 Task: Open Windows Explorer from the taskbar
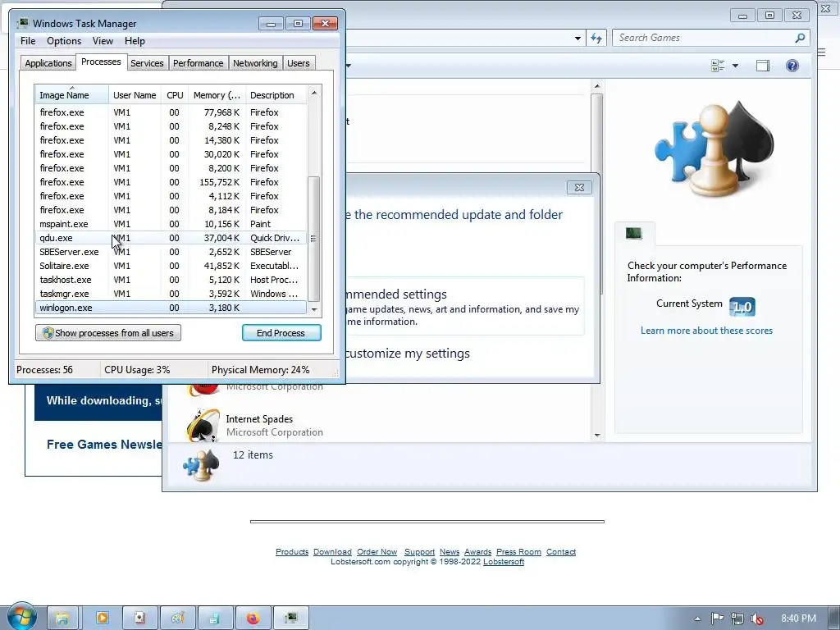(62, 619)
